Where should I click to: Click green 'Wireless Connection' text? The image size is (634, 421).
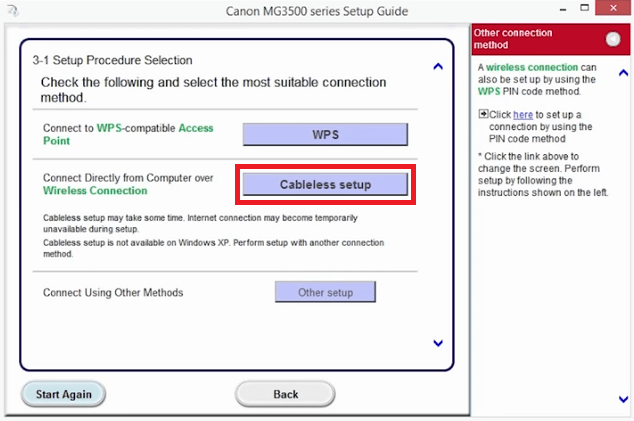(x=95, y=190)
